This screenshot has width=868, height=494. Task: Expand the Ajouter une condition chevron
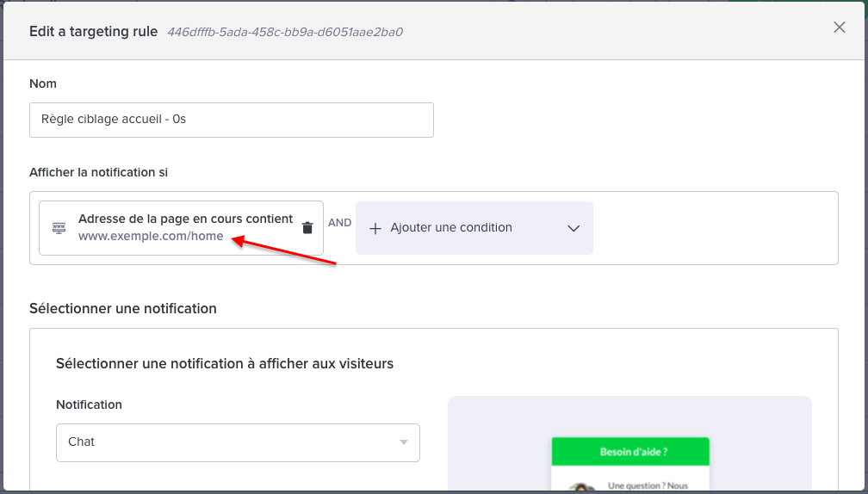(x=573, y=228)
